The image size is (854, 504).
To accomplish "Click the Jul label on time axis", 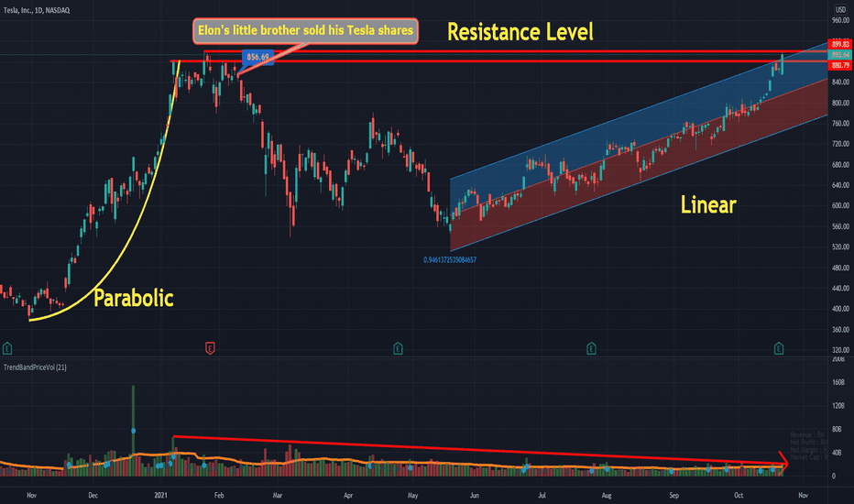I will [542, 495].
